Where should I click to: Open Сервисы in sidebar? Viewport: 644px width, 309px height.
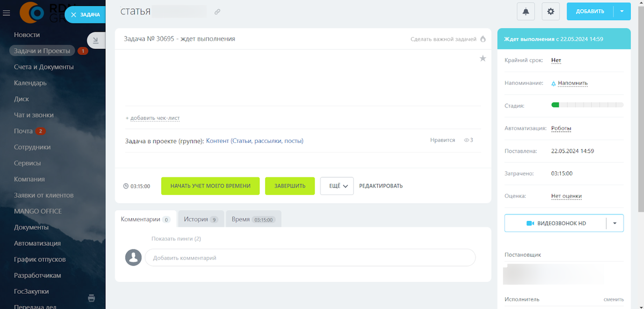tap(27, 163)
